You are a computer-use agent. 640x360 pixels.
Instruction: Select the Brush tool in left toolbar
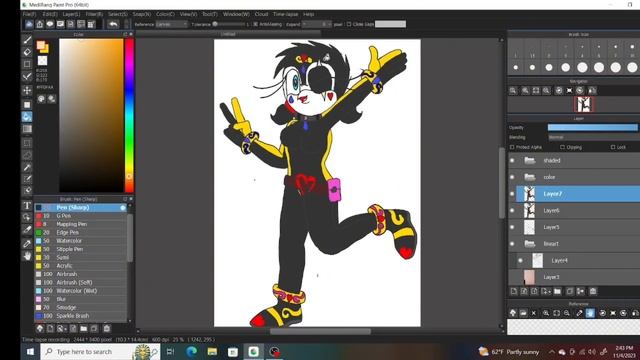tap(27, 40)
